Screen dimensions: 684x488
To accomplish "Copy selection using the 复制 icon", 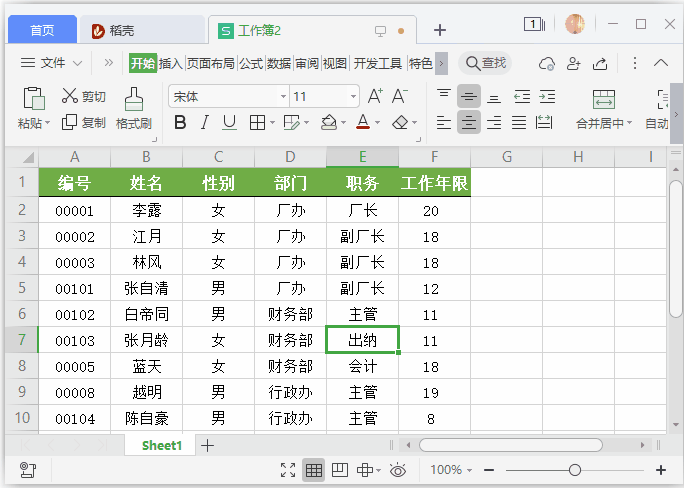I will 69,123.
